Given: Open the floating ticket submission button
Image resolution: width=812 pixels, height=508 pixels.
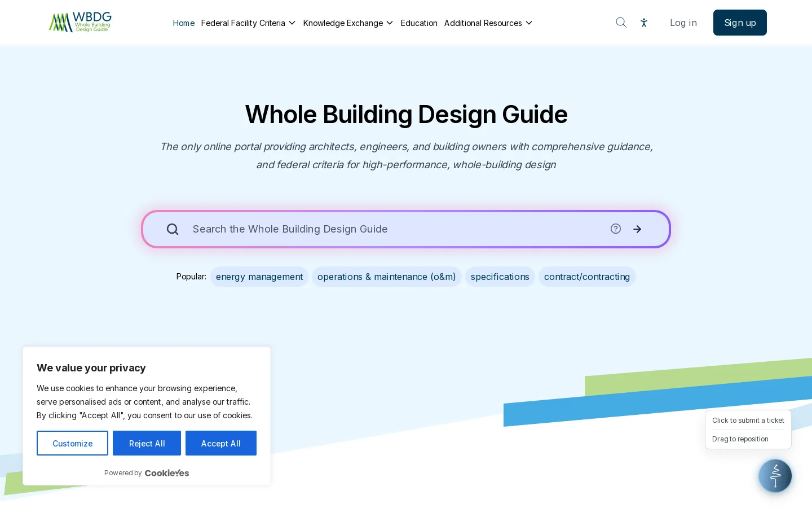Looking at the screenshot, I should [775, 476].
